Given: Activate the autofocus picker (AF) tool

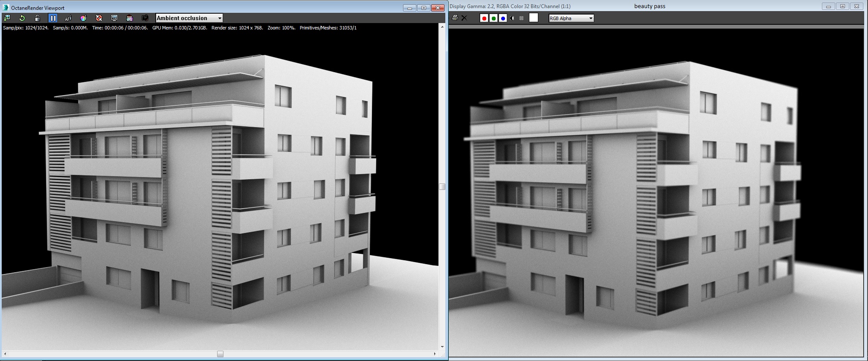Looking at the screenshot, I should coord(68,18).
